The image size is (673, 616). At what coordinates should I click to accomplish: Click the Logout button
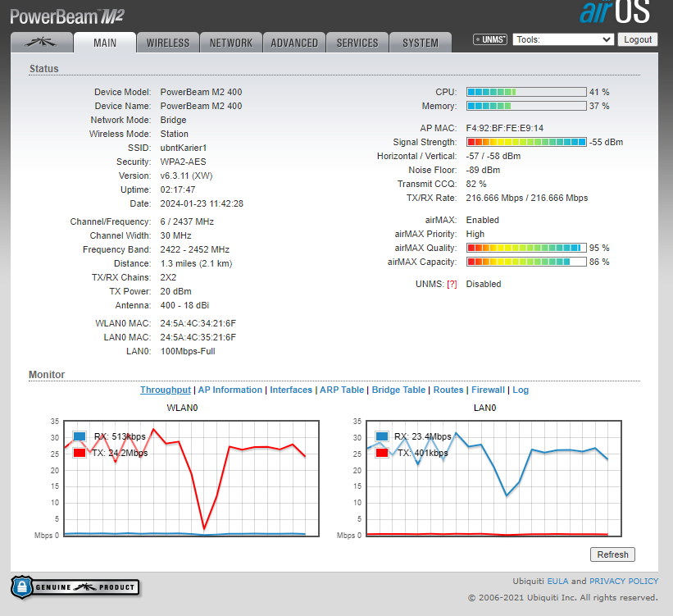click(638, 39)
